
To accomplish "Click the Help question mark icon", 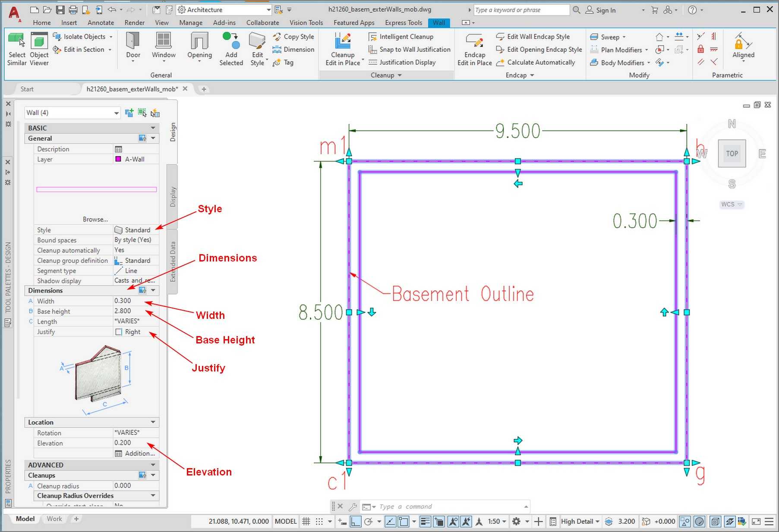I will tap(692, 9).
